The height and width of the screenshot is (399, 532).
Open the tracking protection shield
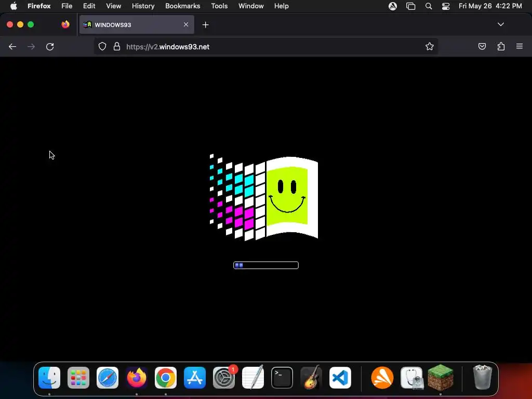pos(102,46)
